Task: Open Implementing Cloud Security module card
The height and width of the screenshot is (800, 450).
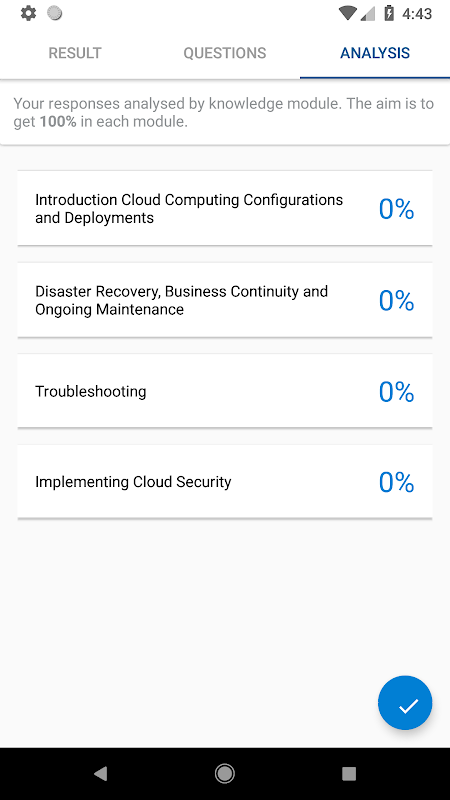Action: (225, 482)
